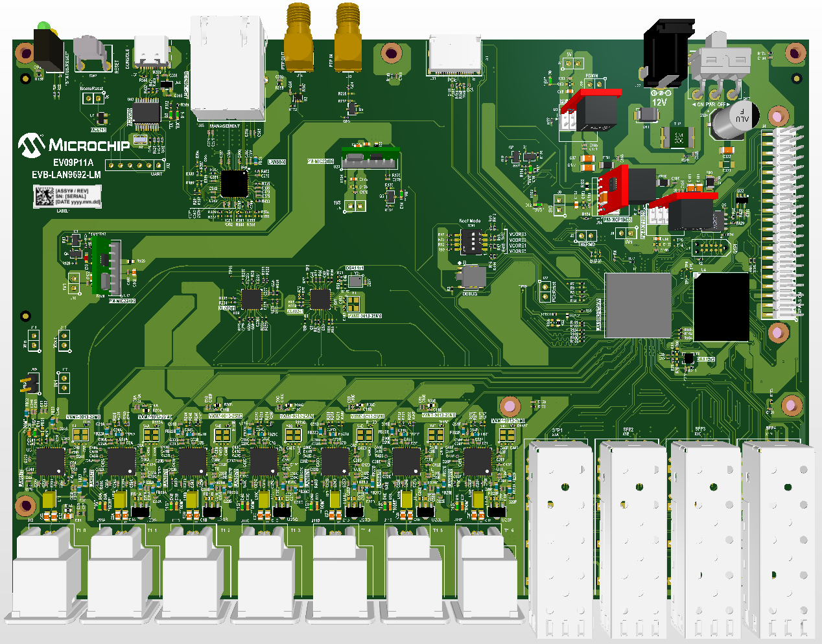The width and height of the screenshot is (822, 644).
Task: Toggle the red PM-MCP1803 jumper shunt
Action: pyautogui.click(x=614, y=189)
